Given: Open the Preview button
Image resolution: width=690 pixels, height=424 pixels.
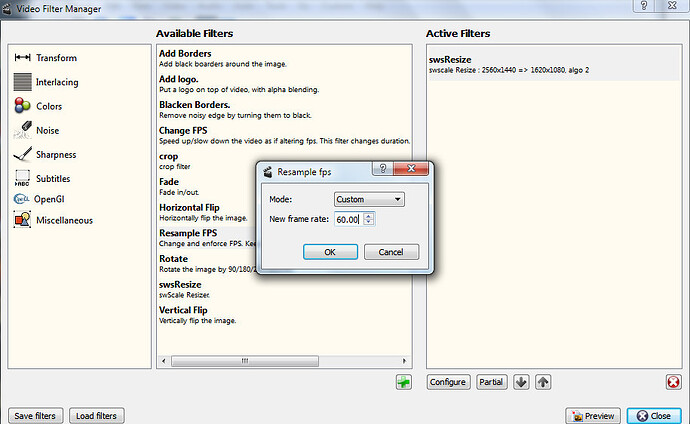Looking at the screenshot, I should point(593,416).
